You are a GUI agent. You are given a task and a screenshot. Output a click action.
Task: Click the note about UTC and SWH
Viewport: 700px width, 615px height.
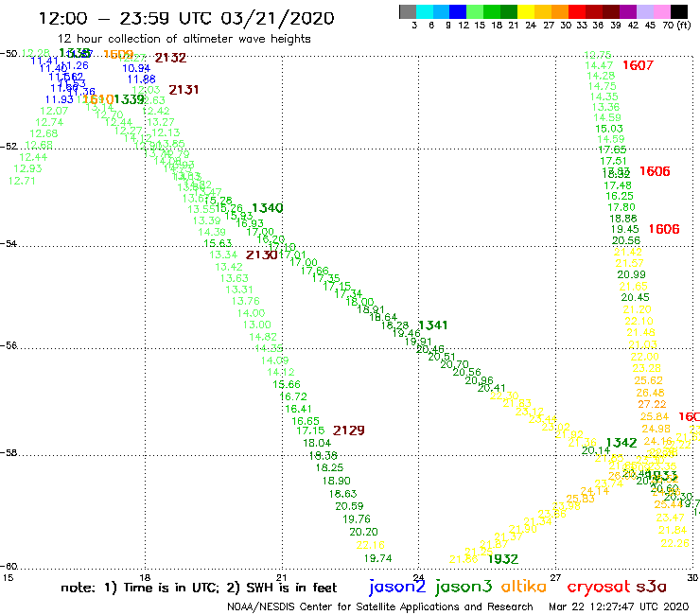pos(199,588)
